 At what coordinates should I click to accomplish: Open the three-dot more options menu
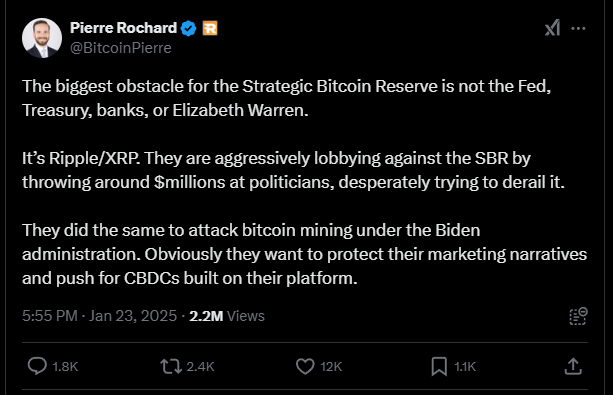pyautogui.click(x=578, y=28)
